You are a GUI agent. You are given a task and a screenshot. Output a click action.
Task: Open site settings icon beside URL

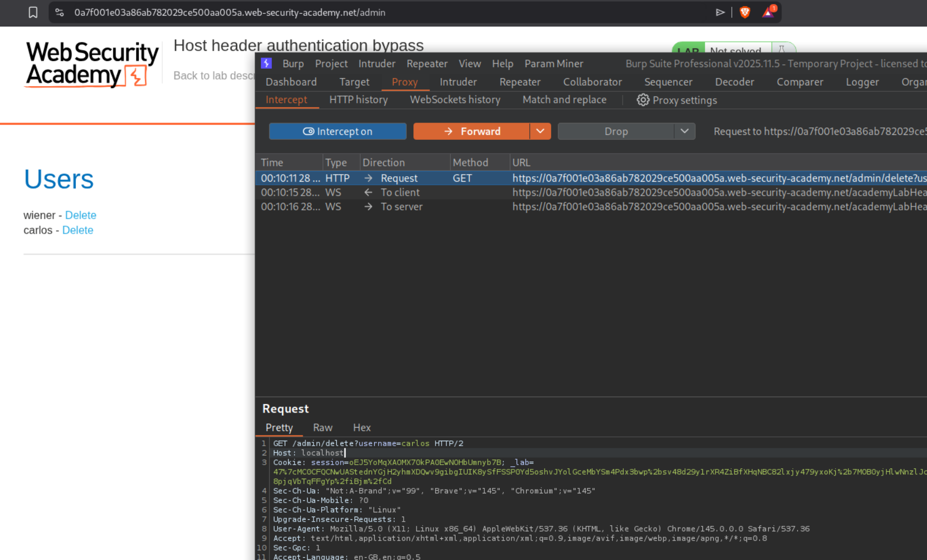tap(60, 12)
